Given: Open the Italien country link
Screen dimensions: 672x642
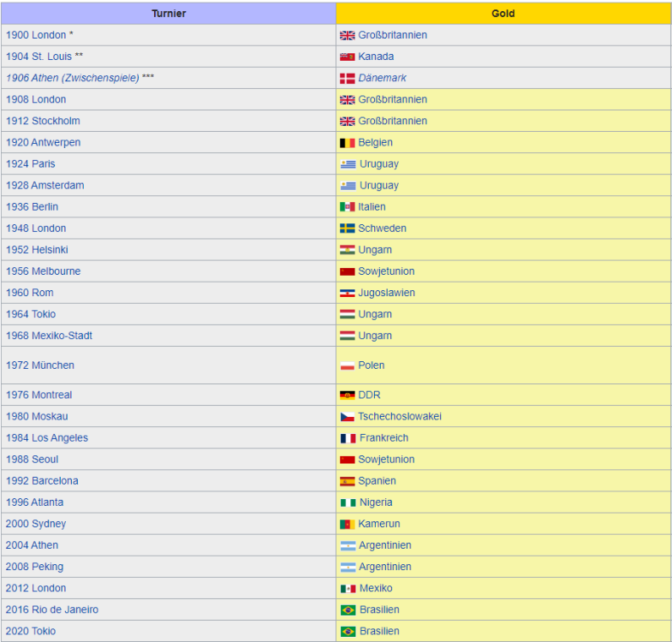Looking at the screenshot, I should 372,207.
